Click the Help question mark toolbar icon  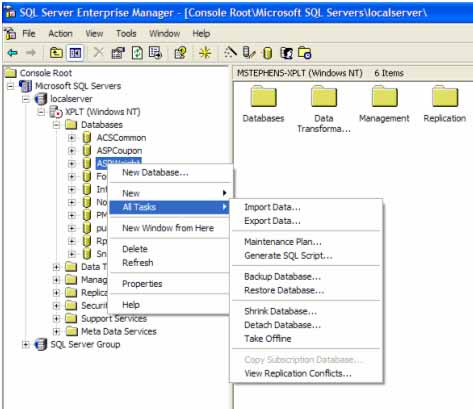(180, 53)
